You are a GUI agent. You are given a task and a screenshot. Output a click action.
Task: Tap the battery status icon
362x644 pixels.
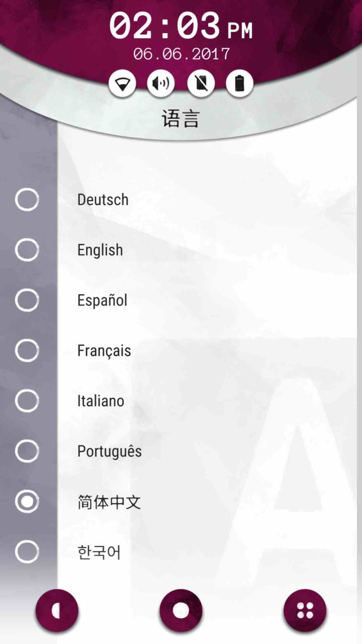(239, 84)
